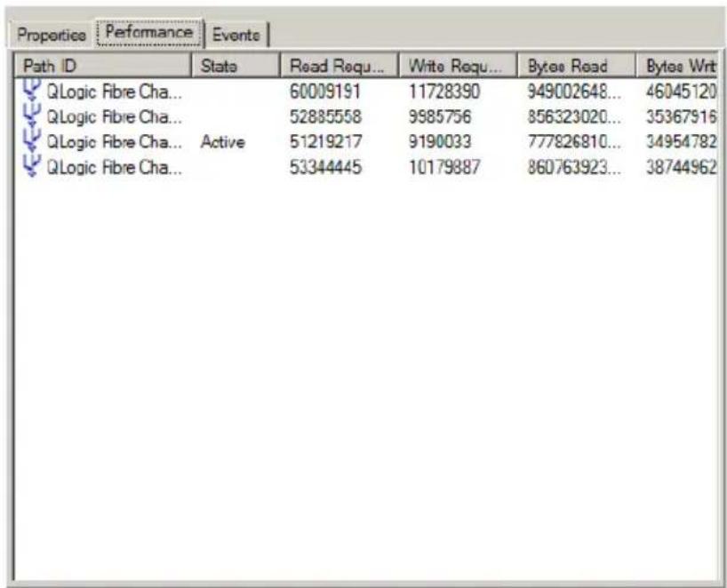
Task: Click bytes read value 949002648...
Action: point(574,91)
